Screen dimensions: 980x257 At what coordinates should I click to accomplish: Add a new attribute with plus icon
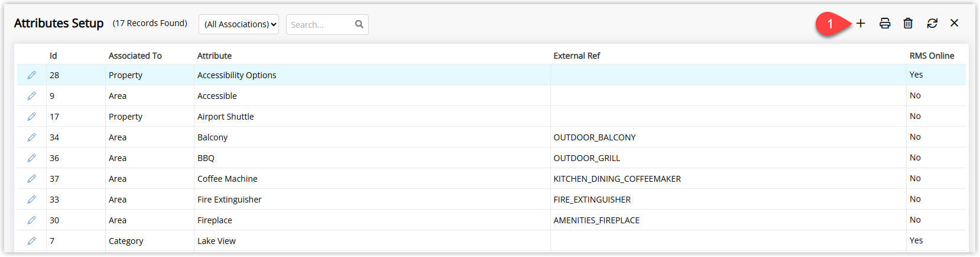(x=861, y=23)
